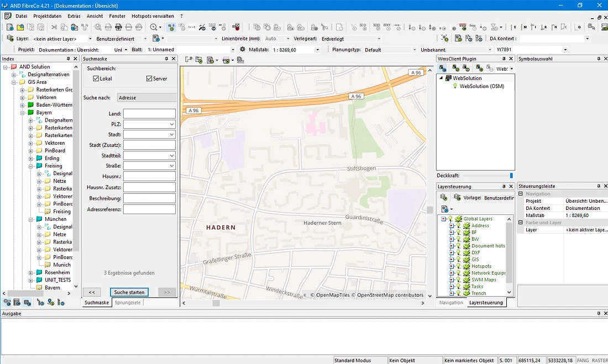This screenshot has width=608, height=364.
Task: Click the application icon left of Datei
Action: tap(8, 16)
